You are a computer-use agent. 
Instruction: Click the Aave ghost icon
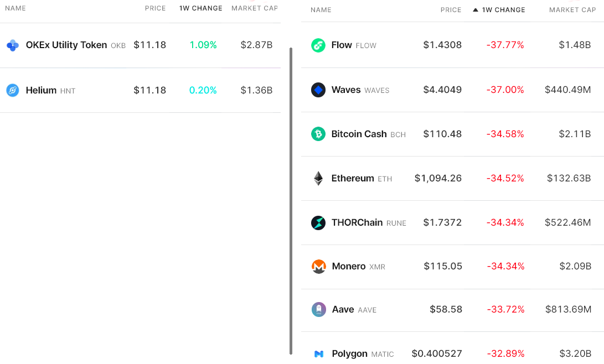tap(318, 309)
